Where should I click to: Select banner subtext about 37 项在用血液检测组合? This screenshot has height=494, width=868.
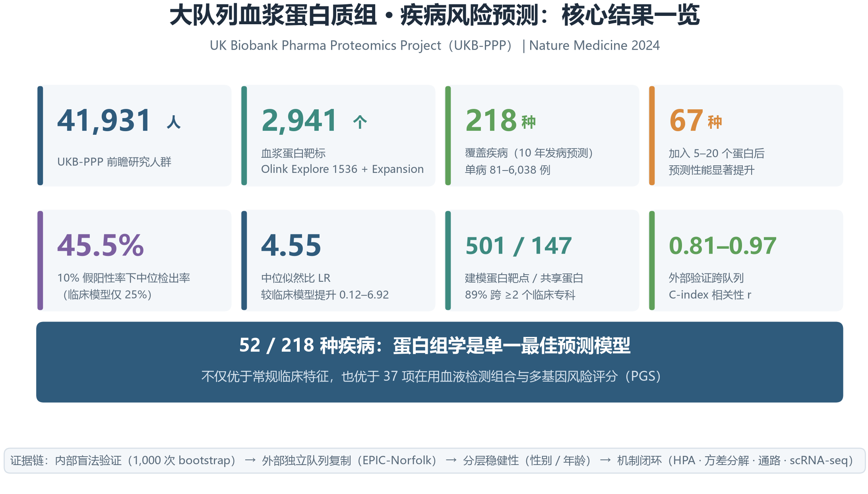click(x=431, y=376)
